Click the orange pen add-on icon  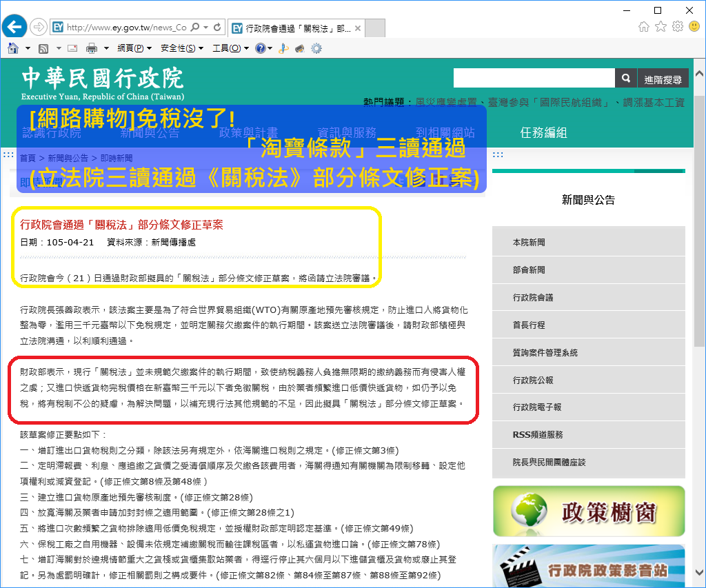283,48
